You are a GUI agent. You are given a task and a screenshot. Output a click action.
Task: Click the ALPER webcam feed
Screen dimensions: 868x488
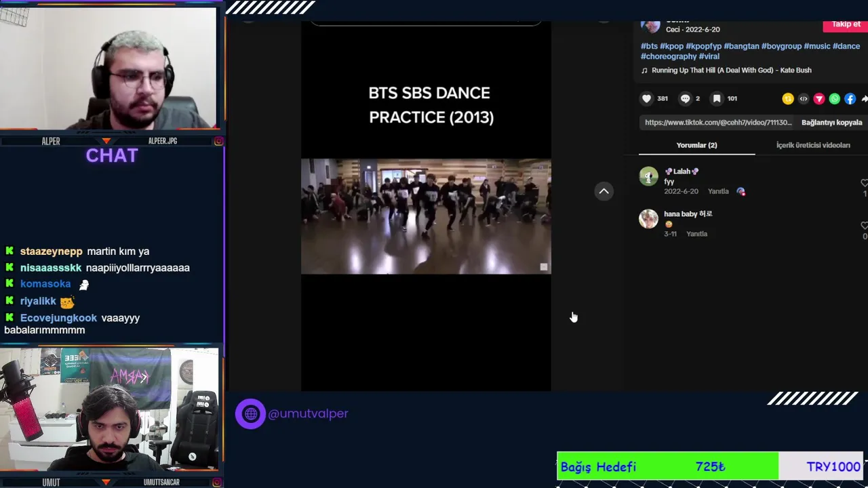tap(108, 68)
